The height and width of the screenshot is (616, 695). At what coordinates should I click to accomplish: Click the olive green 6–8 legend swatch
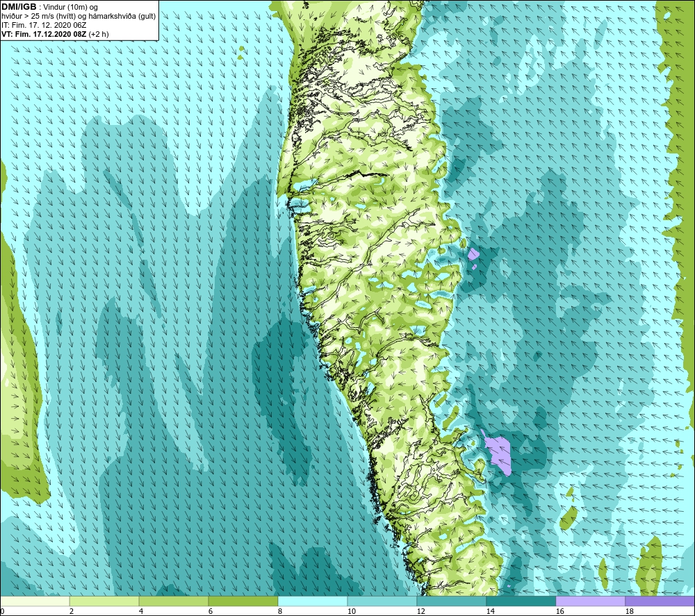click(243, 601)
